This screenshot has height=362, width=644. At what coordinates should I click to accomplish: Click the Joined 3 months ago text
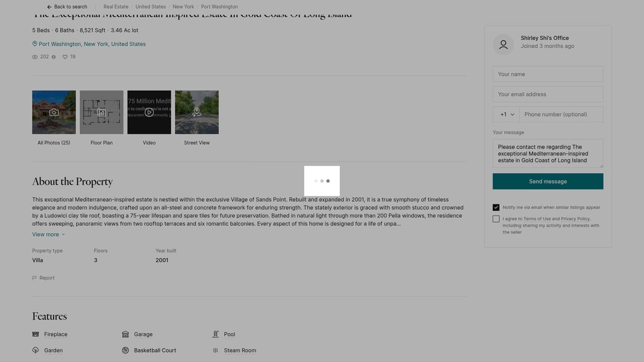547,46
